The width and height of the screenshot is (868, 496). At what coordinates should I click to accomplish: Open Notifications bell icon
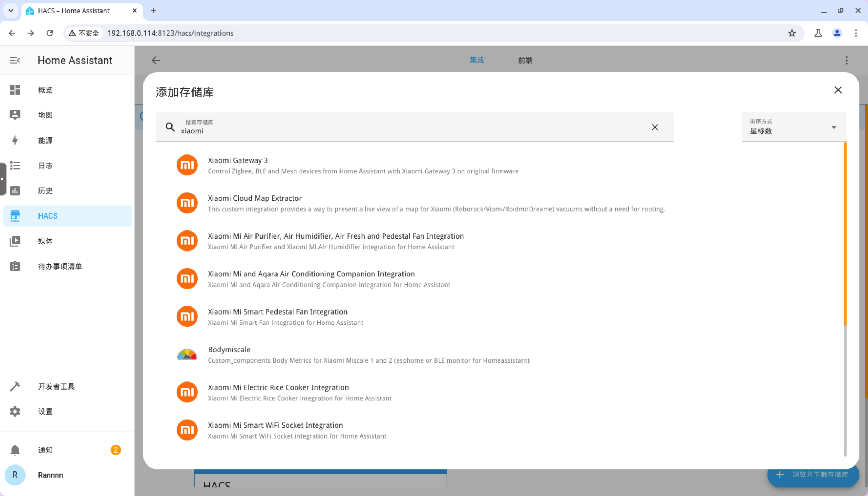click(x=15, y=450)
